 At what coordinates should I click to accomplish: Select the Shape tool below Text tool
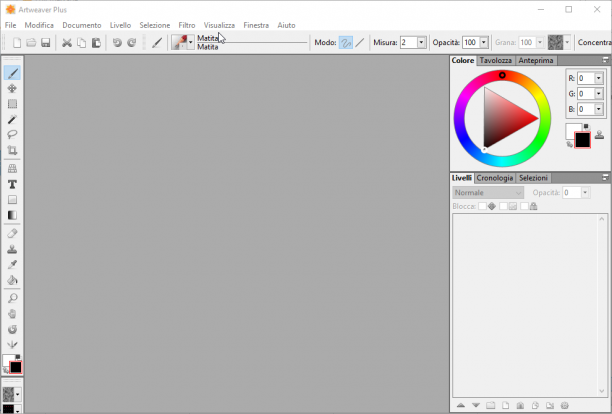pos(12,200)
